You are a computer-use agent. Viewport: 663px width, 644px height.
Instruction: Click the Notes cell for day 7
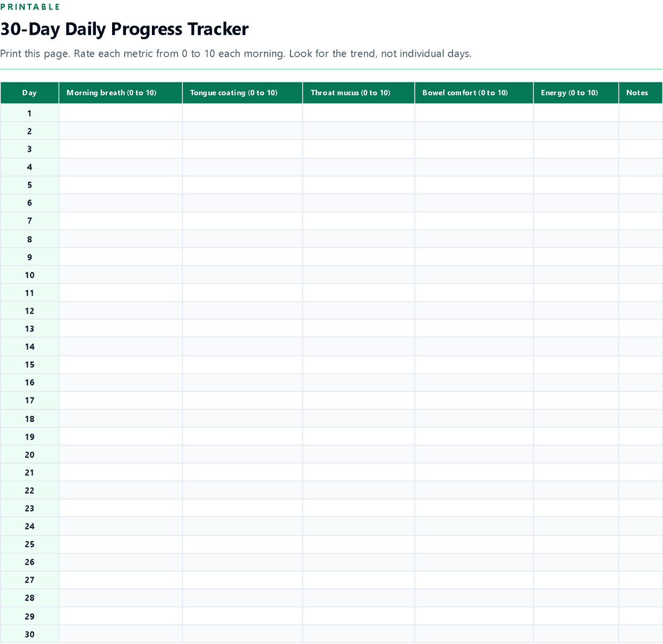(641, 221)
